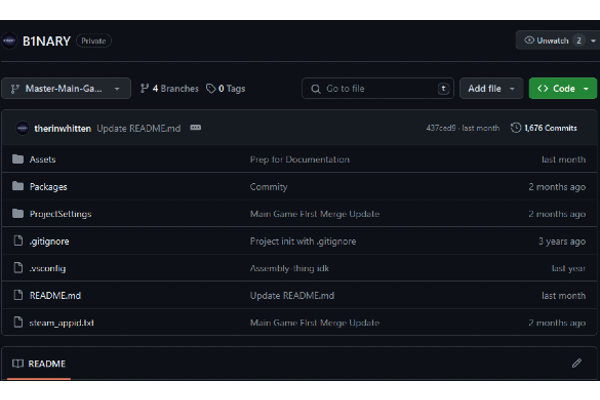Viewport: 600px width, 400px height.
Task: Open the latest commit message in header bar
Action: pos(139,129)
